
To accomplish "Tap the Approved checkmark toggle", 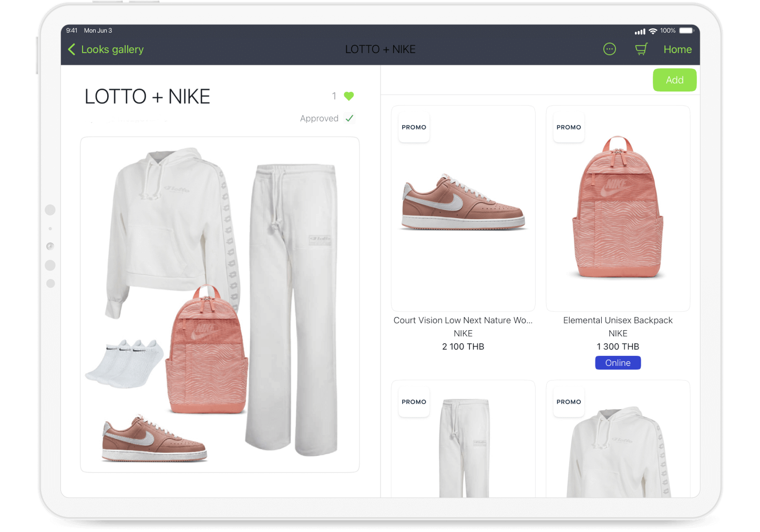I will click(349, 118).
